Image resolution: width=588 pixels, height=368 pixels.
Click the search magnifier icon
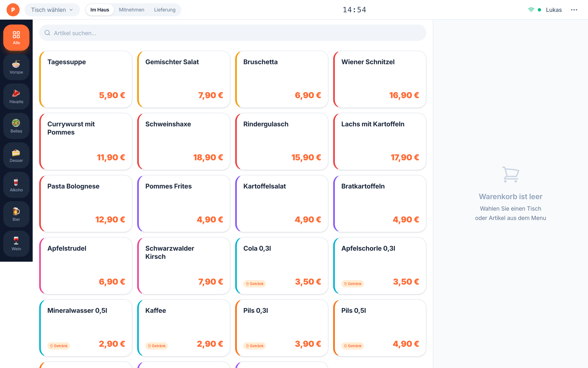[47, 33]
